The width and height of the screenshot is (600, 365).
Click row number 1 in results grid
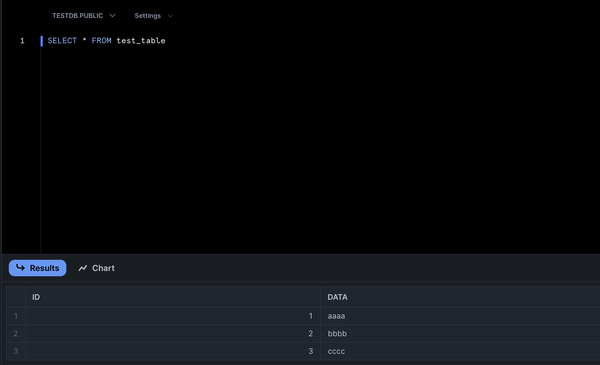point(16,316)
